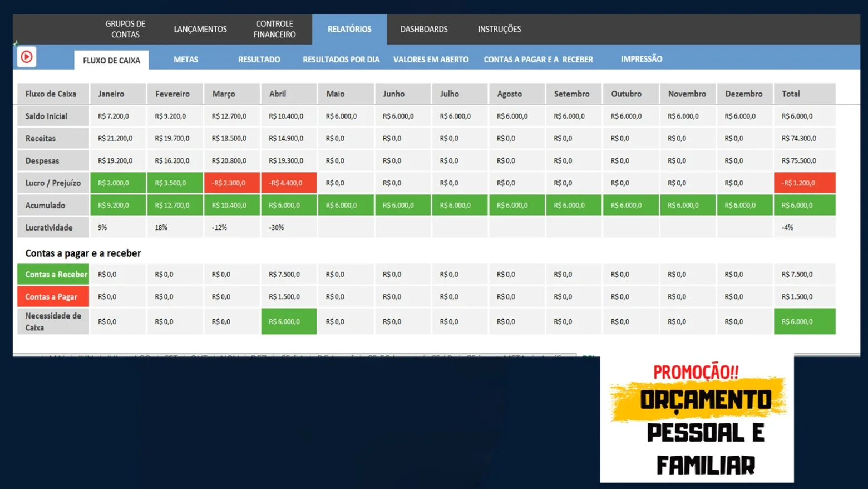
Task: Open CONTAS A PAGAR E A RECEBER tab
Action: 538,60
